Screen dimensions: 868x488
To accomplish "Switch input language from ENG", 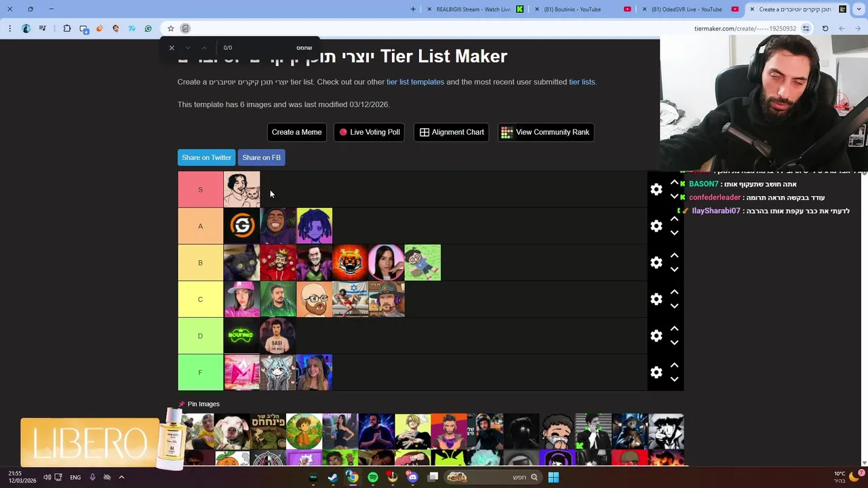I will [x=75, y=477].
